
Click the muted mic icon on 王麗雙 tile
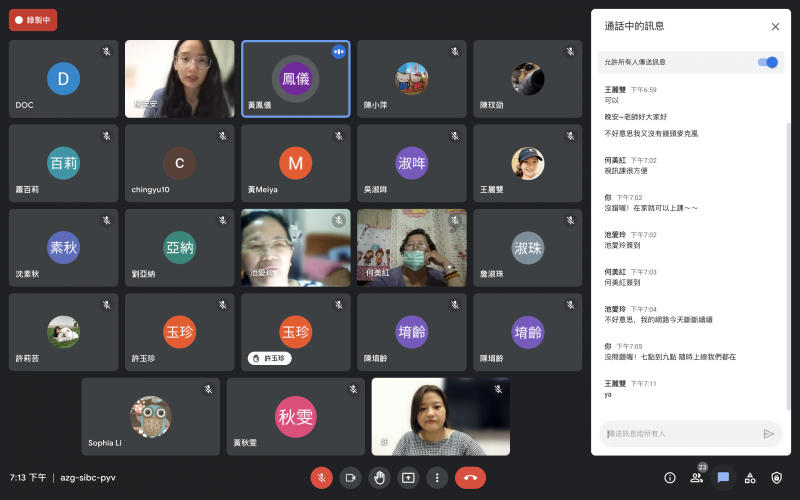pos(570,136)
